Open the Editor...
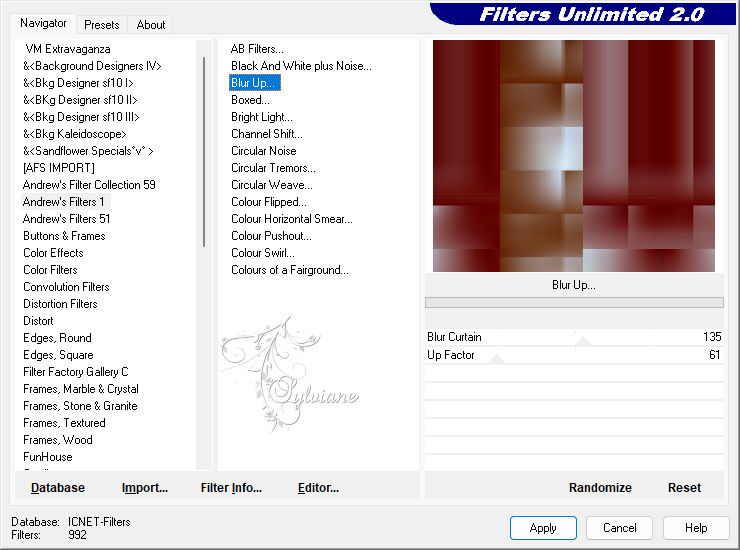Viewport: 740px width, 550px height. tap(318, 488)
